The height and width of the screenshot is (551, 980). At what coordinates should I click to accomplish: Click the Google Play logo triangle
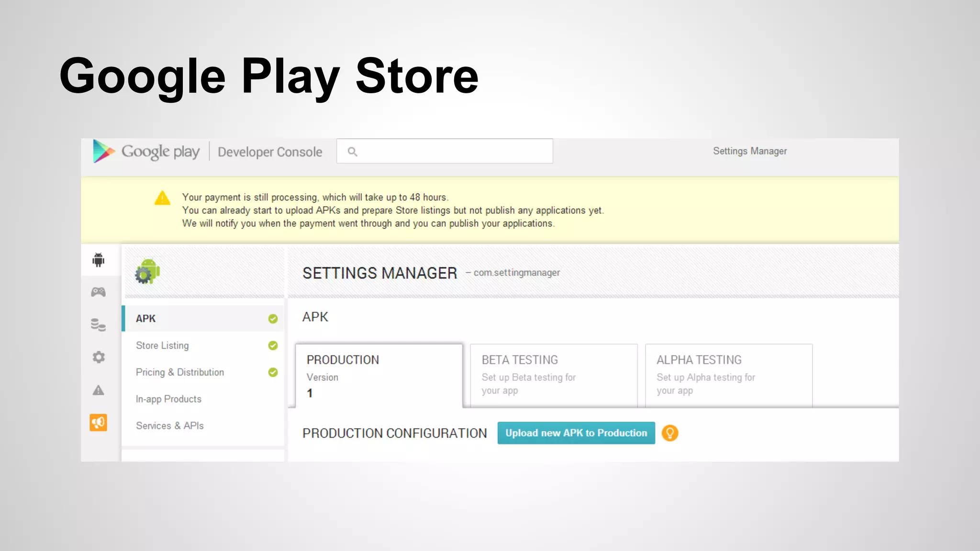(x=104, y=151)
